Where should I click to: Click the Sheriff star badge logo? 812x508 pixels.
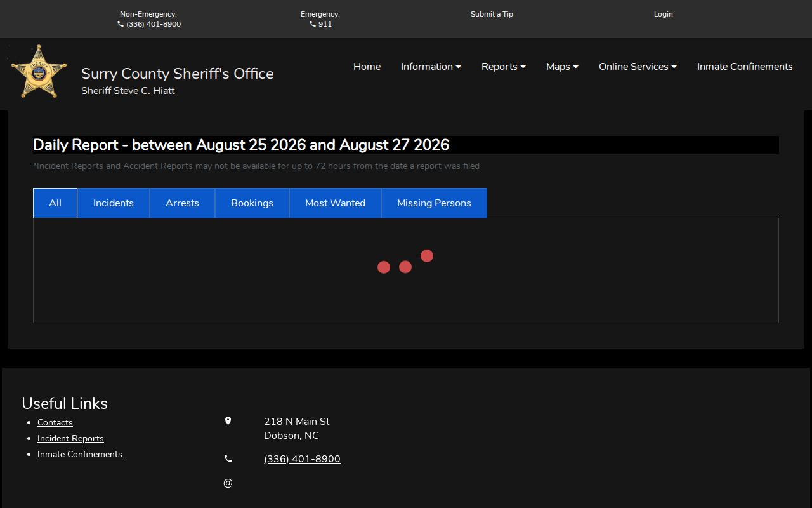click(x=39, y=71)
